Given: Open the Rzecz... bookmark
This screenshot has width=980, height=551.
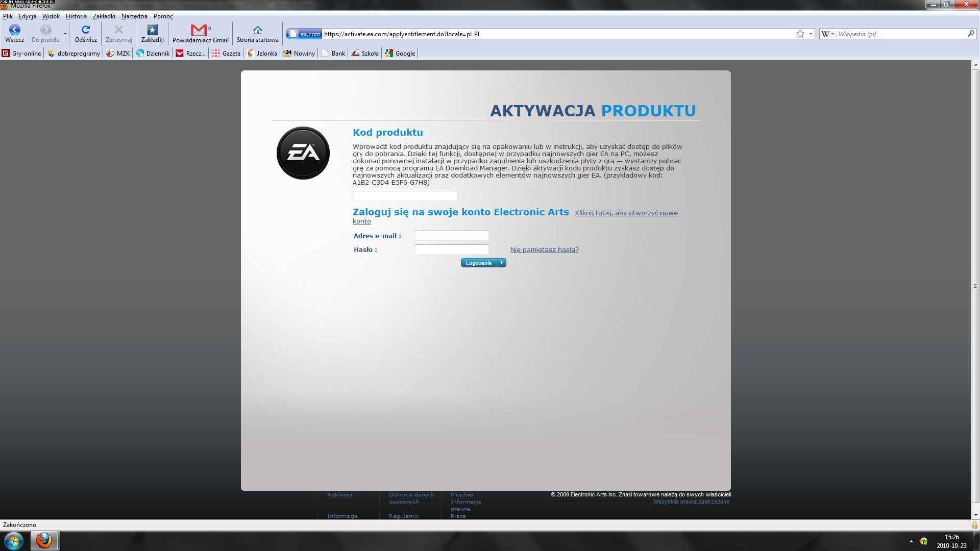Looking at the screenshot, I should click(190, 53).
